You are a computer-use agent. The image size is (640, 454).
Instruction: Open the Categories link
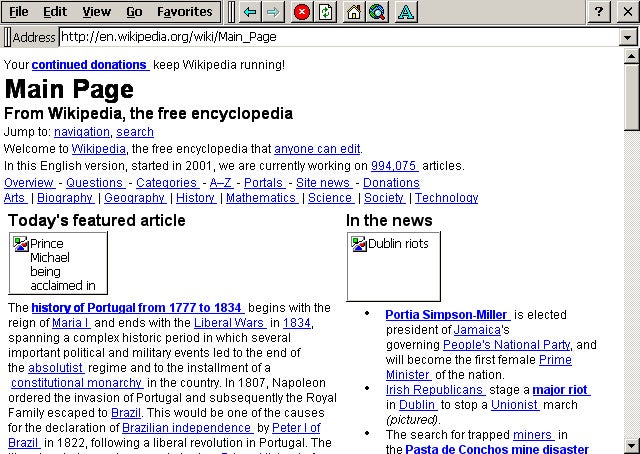167,182
